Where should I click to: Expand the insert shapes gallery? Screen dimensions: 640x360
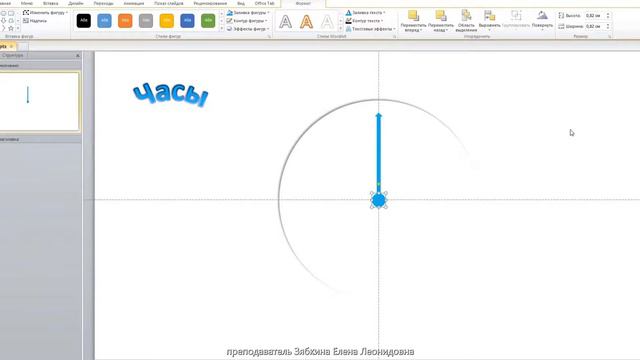click(18, 28)
